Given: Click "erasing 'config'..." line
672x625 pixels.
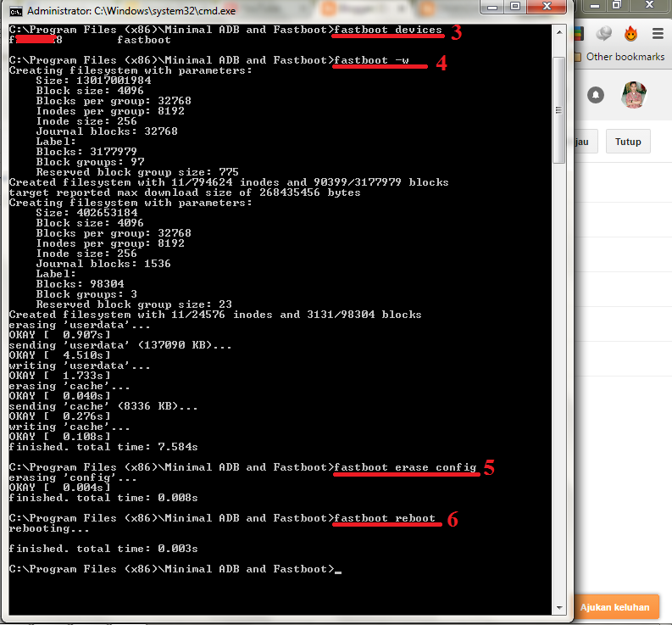Looking at the screenshot, I should tap(72, 477).
